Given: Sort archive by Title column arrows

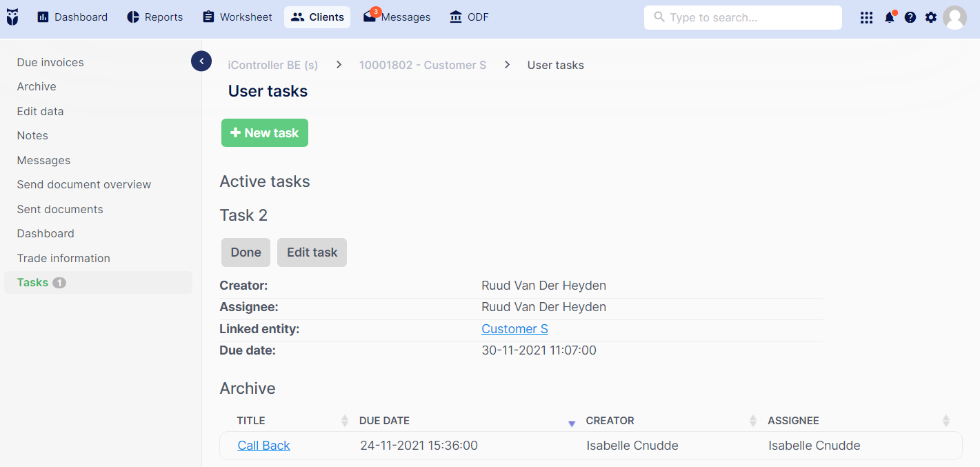Looking at the screenshot, I should pos(345,421).
